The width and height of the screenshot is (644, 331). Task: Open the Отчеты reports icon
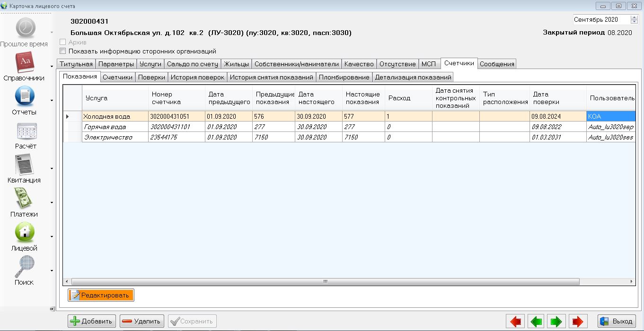25,96
